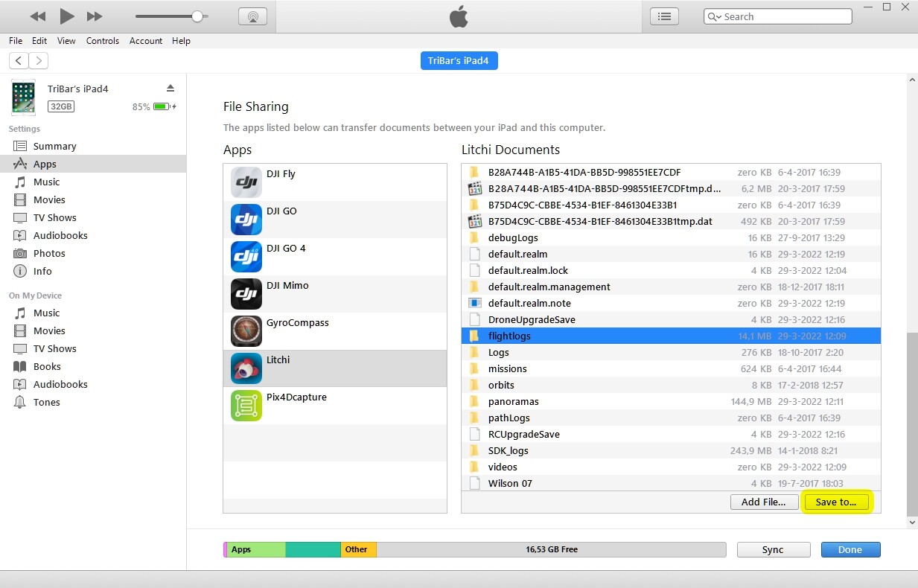This screenshot has height=588, width=918.
Task: Play the current track
Action: coord(67,16)
